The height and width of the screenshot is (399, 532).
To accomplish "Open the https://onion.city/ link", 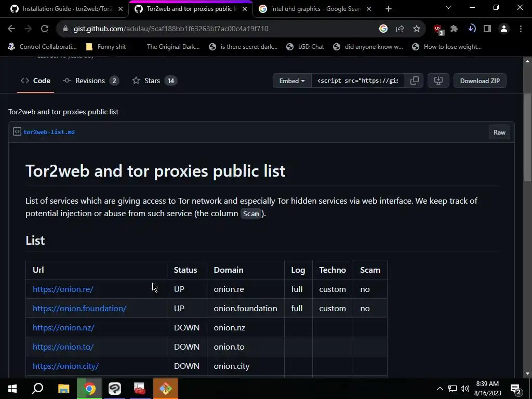I will [x=65, y=366].
